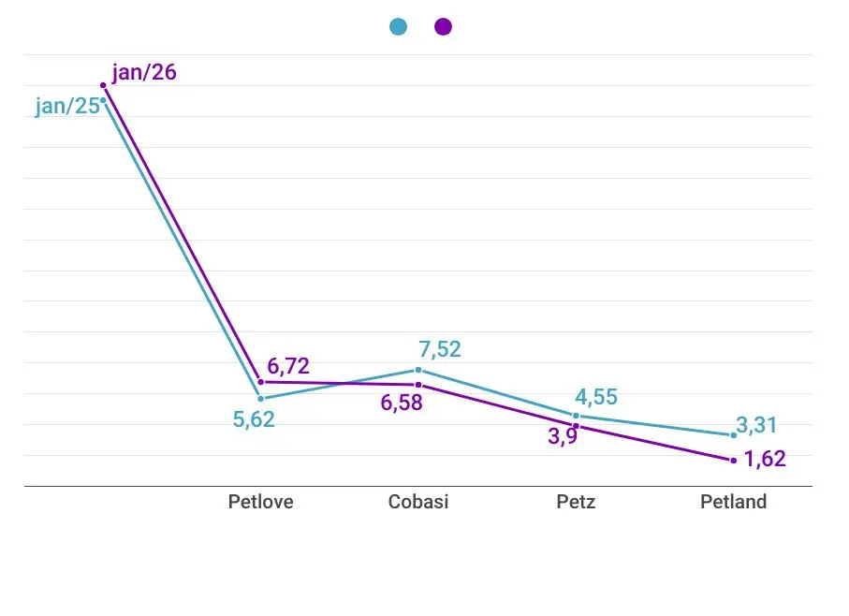Click the purple data point under jan/26
This screenshot has height=616, width=849.
point(104,85)
